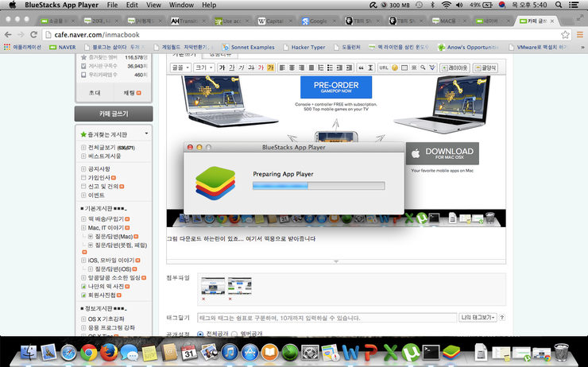588x367 pixels.
Task: Insert numbered list in editor
Action: pyautogui.click(x=321, y=68)
